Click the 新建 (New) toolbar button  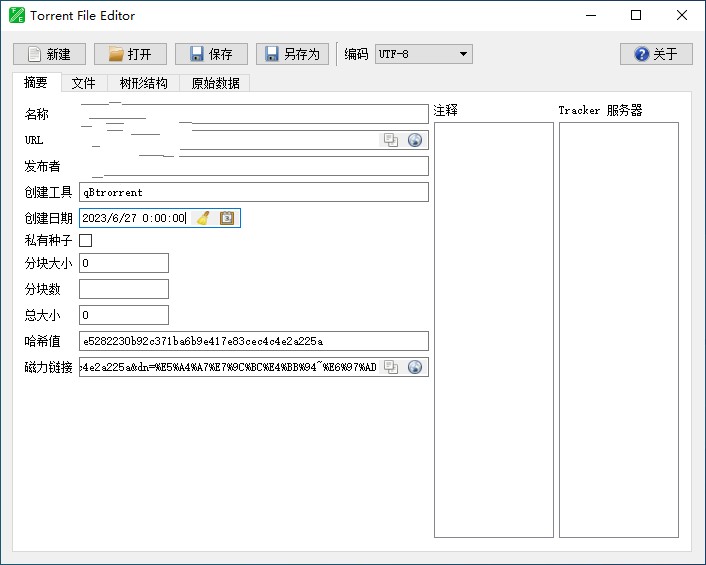pyautogui.click(x=49, y=54)
